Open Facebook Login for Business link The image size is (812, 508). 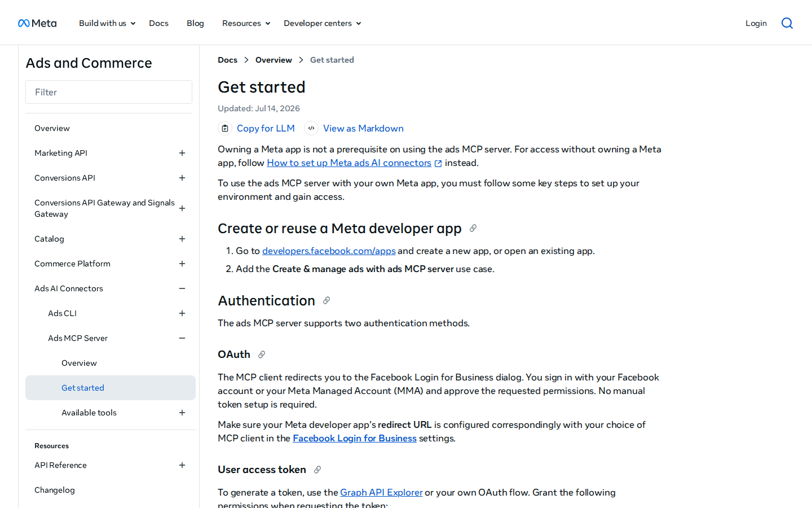point(355,439)
